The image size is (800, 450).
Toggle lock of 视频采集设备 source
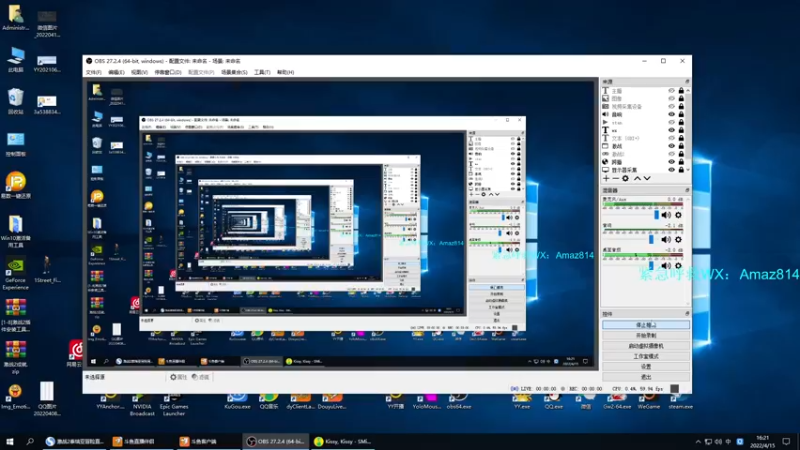(681, 107)
